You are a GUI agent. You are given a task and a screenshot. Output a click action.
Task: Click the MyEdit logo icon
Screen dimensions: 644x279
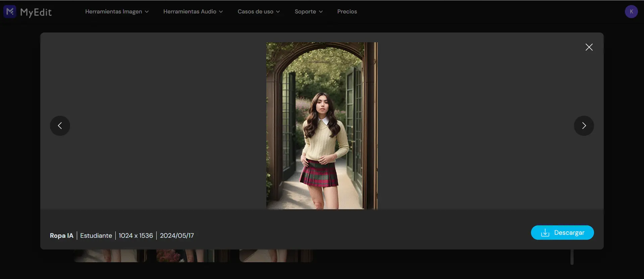coord(10,12)
